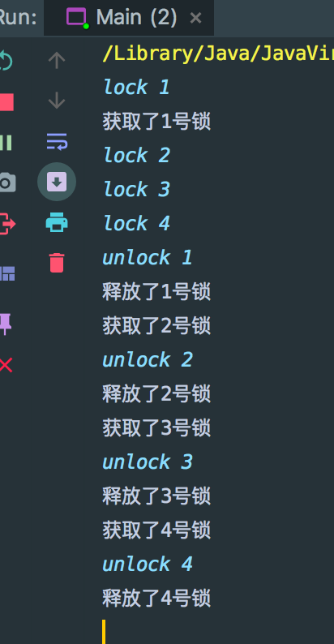
Task: Click the Print icon
Action: click(x=57, y=222)
